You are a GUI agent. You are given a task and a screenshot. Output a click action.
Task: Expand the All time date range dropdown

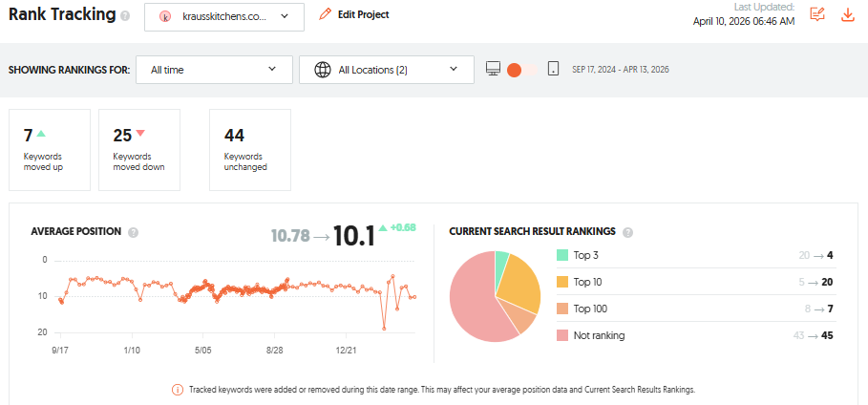click(214, 70)
